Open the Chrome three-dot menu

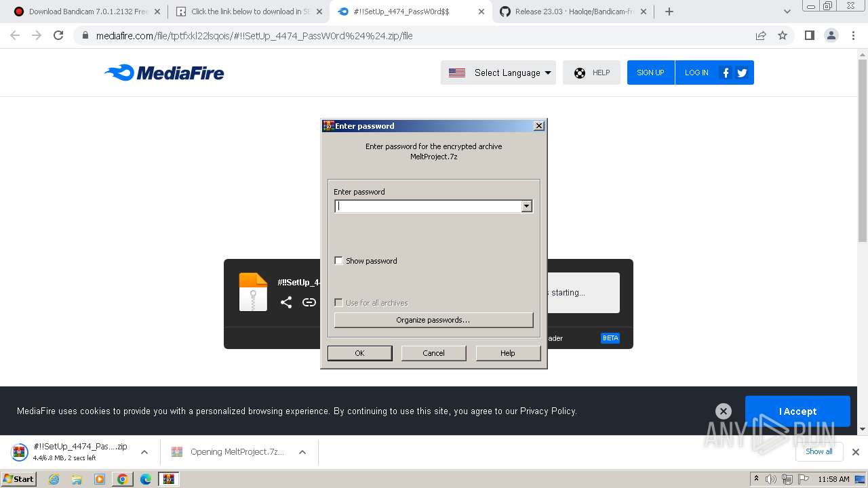tap(853, 36)
